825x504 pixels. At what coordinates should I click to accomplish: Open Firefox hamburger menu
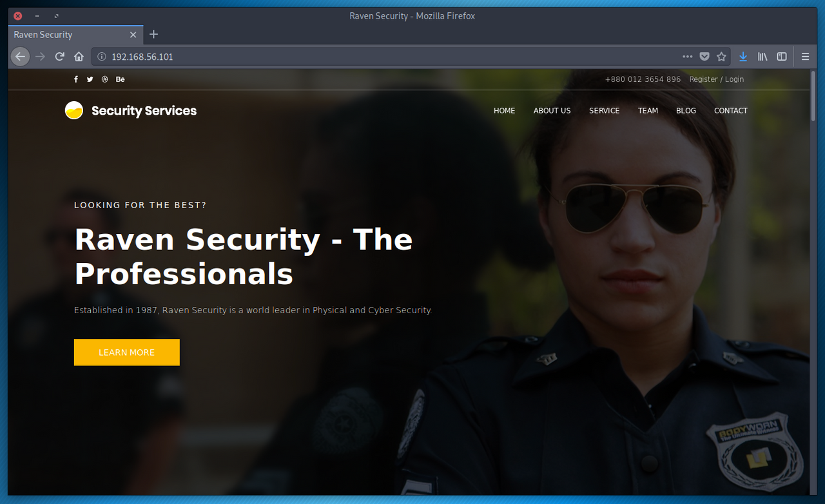click(805, 57)
